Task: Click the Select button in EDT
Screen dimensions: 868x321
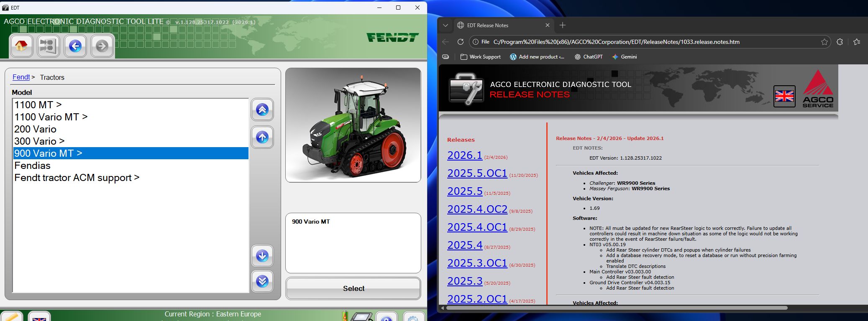Action: [x=353, y=288]
